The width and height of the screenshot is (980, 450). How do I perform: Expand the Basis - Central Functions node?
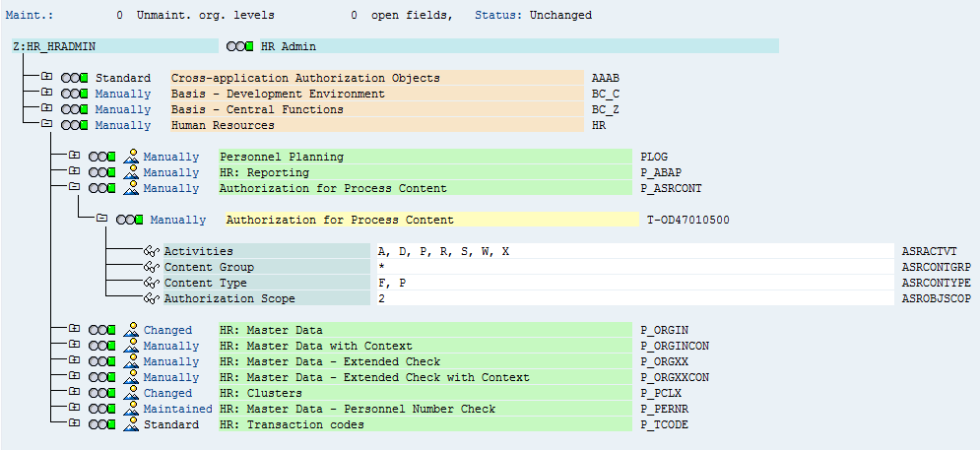click(46, 107)
